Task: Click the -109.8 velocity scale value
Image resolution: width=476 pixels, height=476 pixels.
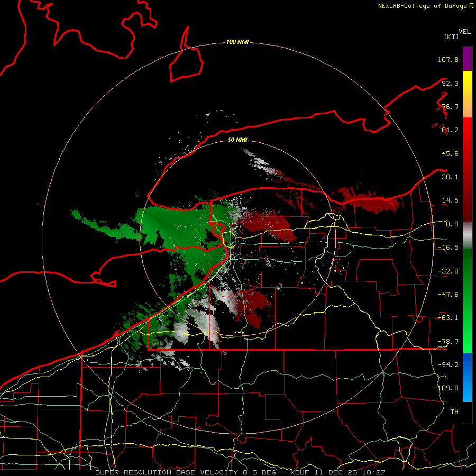Action: click(x=446, y=388)
